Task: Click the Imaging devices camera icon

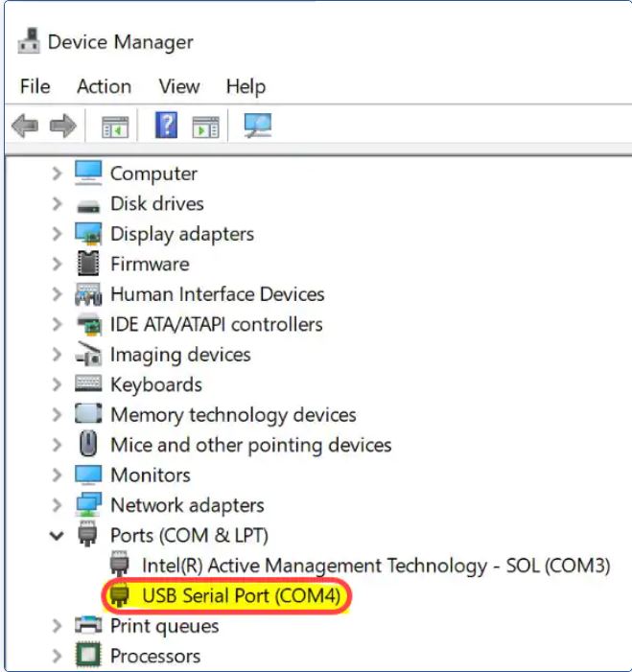Action: pos(89,354)
